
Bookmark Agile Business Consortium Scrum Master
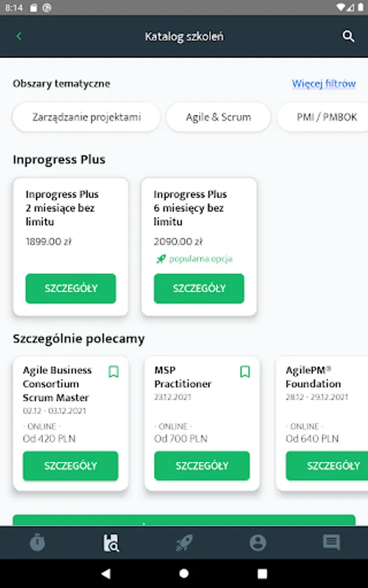tap(114, 372)
